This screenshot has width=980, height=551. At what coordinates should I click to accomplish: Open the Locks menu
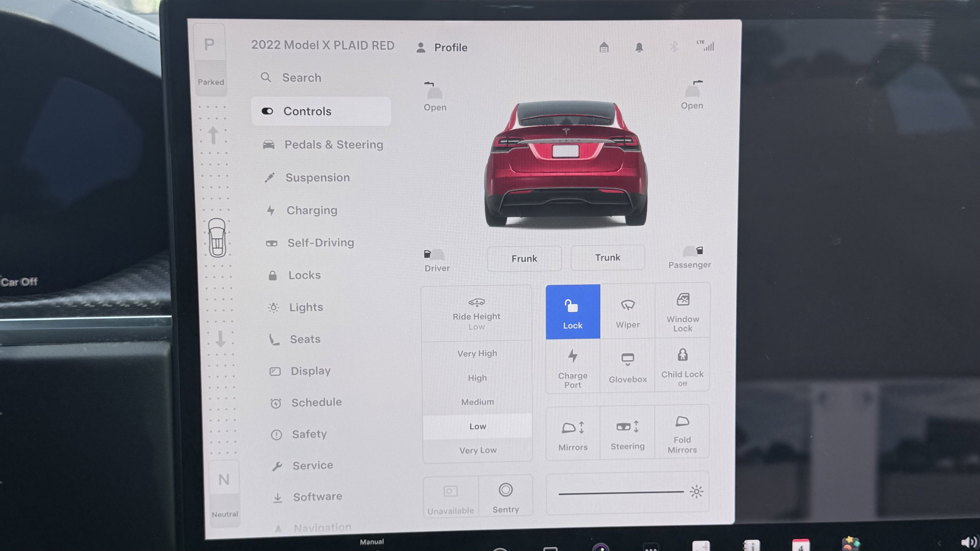[294, 275]
